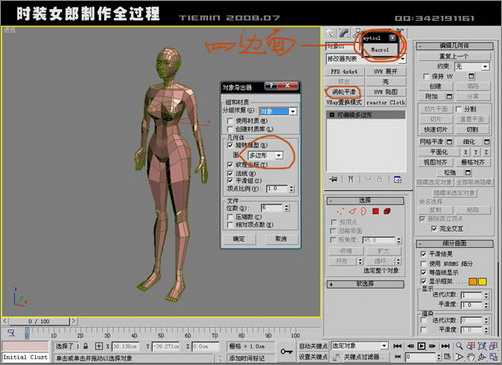Toggle 平滑结果 checkbox
Viewport: 502px width, 365px height.
click(x=423, y=254)
